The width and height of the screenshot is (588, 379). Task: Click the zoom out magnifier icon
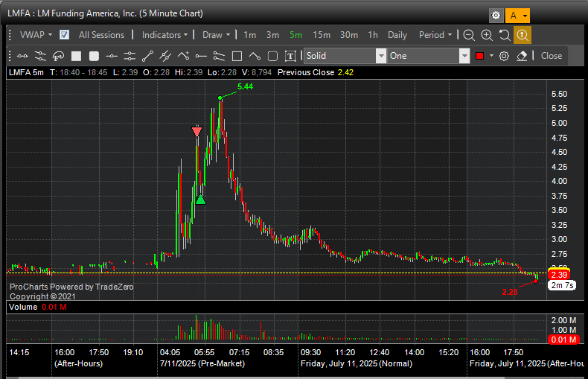469,35
